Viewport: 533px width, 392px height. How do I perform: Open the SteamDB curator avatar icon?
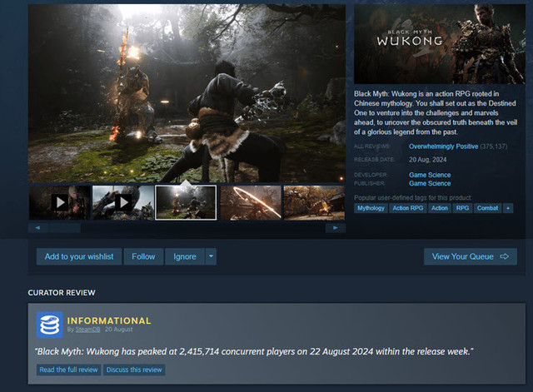pos(50,325)
